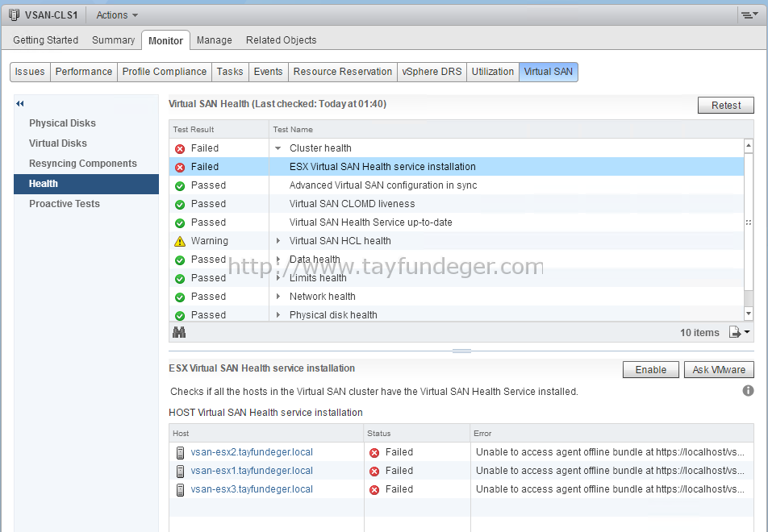768x532 pixels.
Task: Click the binoculars find icon
Action: pos(179,332)
